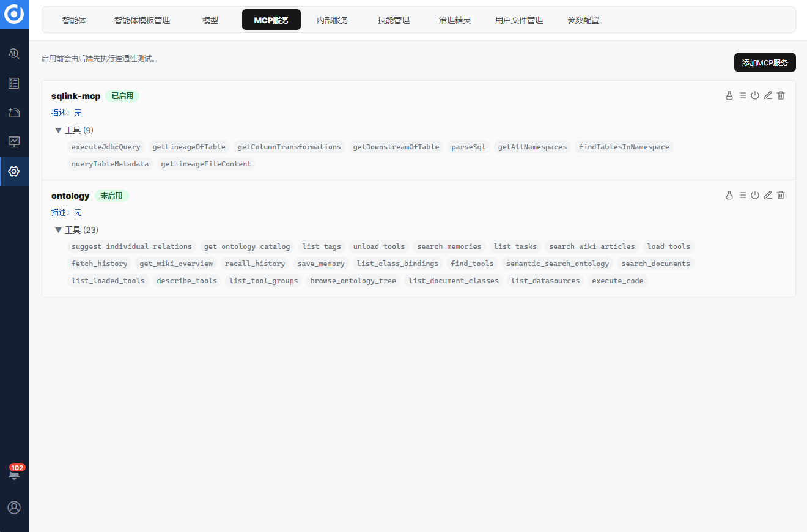The width and height of the screenshot is (807, 532).
Task: Click the 添加MCP服务 button
Action: tap(765, 62)
